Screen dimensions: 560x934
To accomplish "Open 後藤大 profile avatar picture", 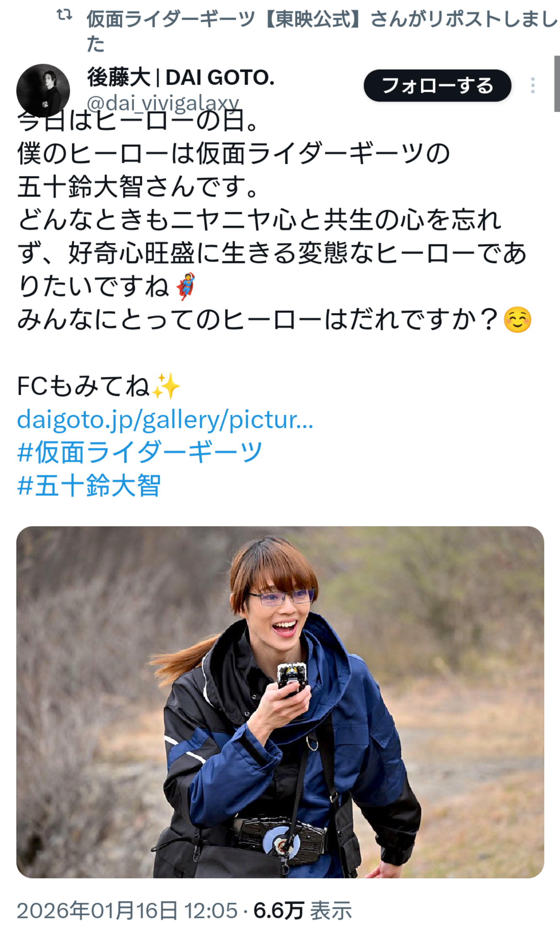I will tap(43, 91).
